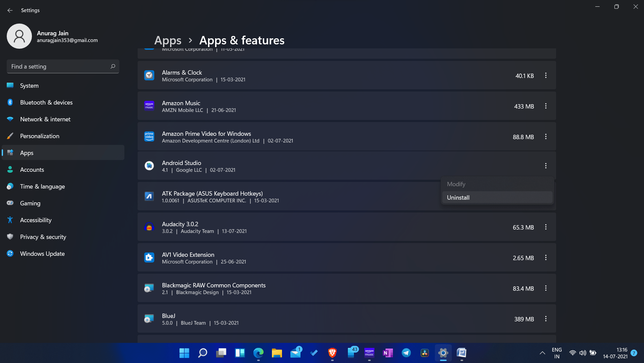Open Task View from taskbar
644x363 pixels.
221,353
